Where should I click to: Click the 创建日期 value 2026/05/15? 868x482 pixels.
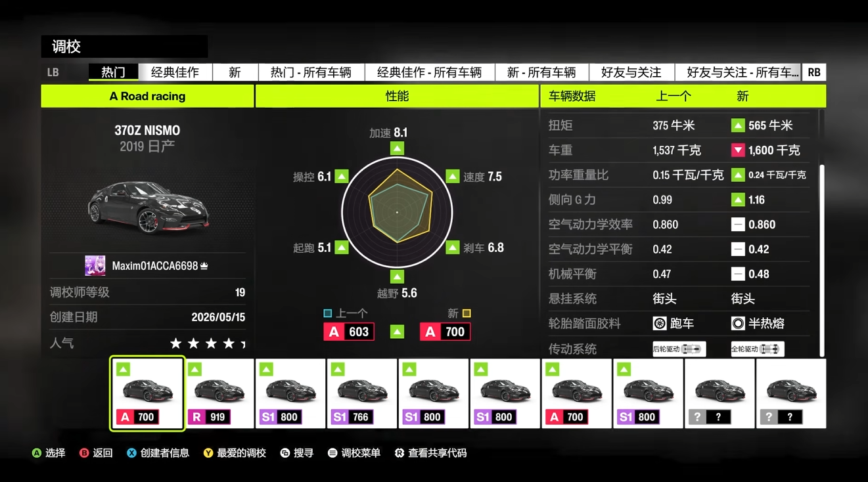pos(218,317)
